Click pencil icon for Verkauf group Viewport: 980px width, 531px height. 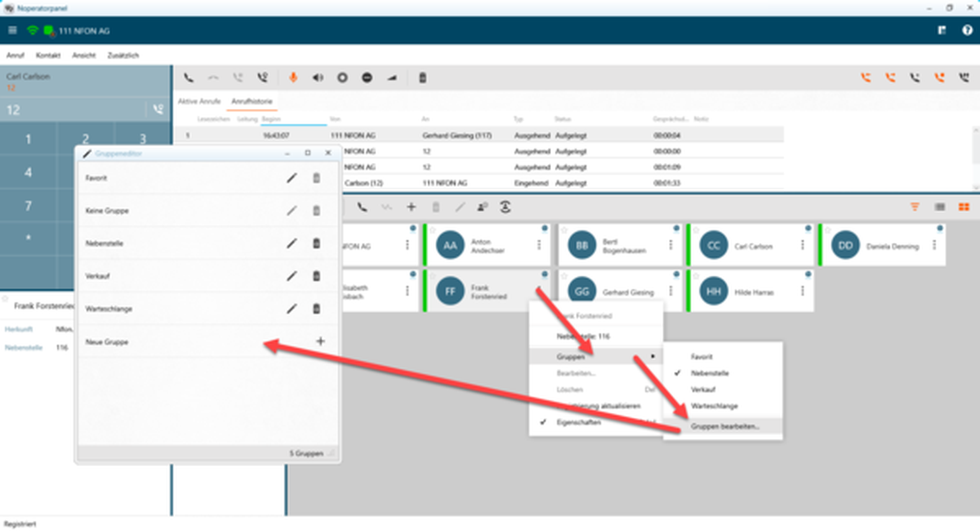pyautogui.click(x=292, y=276)
